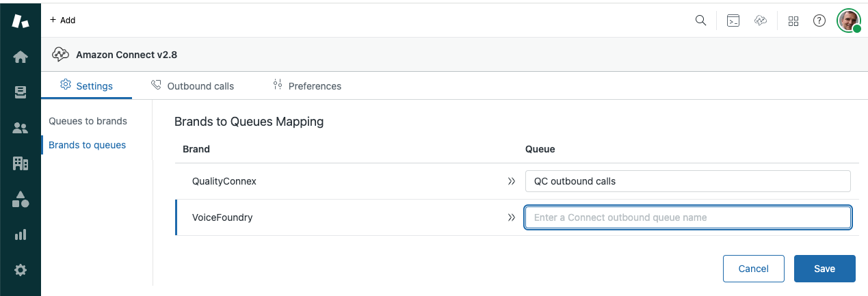Cancel the mapping changes
This screenshot has height=296, width=868.
point(753,269)
